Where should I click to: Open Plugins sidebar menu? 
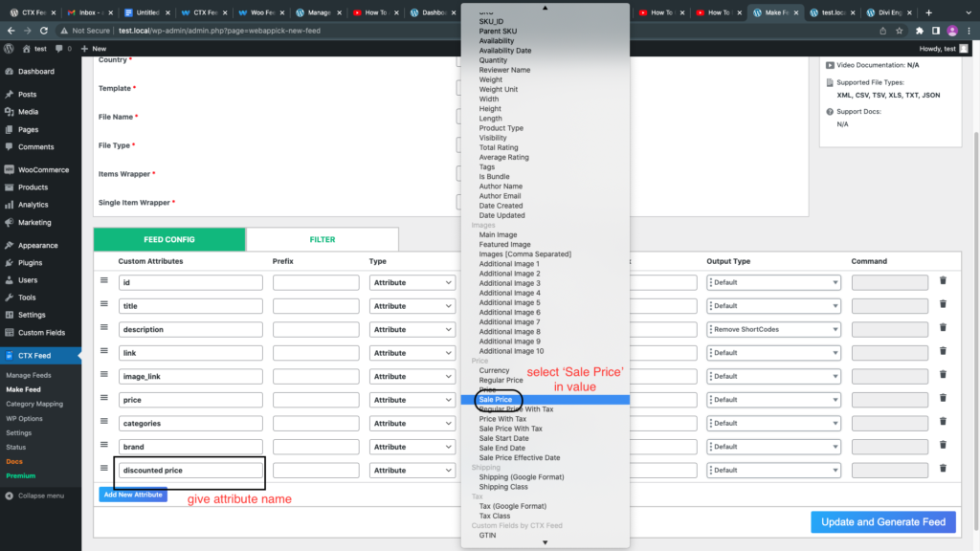[x=30, y=263]
